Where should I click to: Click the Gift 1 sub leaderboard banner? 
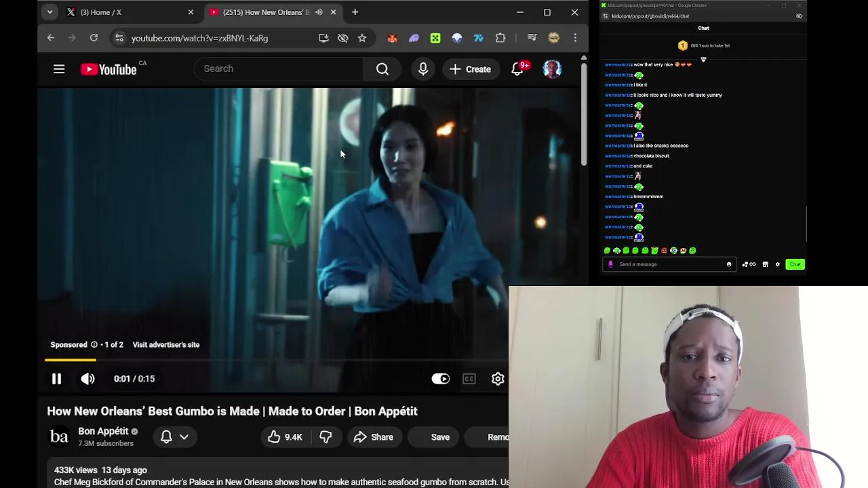703,45
